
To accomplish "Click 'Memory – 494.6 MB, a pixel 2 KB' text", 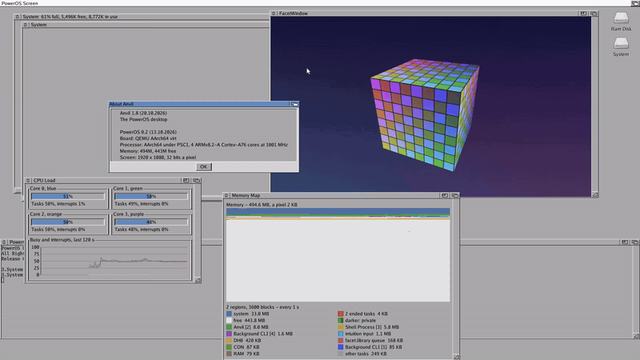I will pos(262,204).
